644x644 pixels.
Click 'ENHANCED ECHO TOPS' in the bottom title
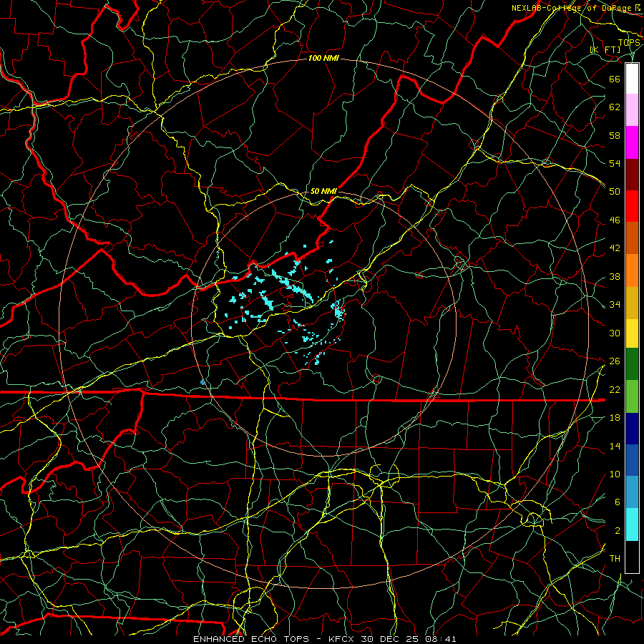tap(251, 639)
